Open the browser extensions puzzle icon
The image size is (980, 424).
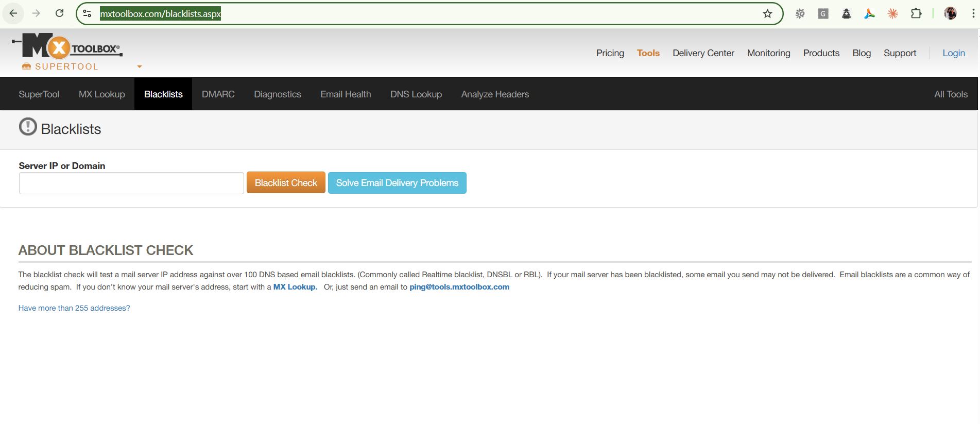[x=916, y=14]
